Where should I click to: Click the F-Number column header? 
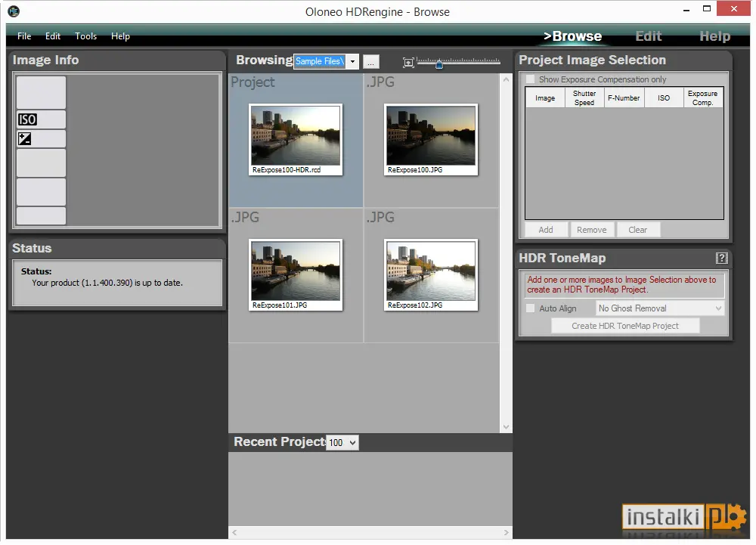pos(624,98)
